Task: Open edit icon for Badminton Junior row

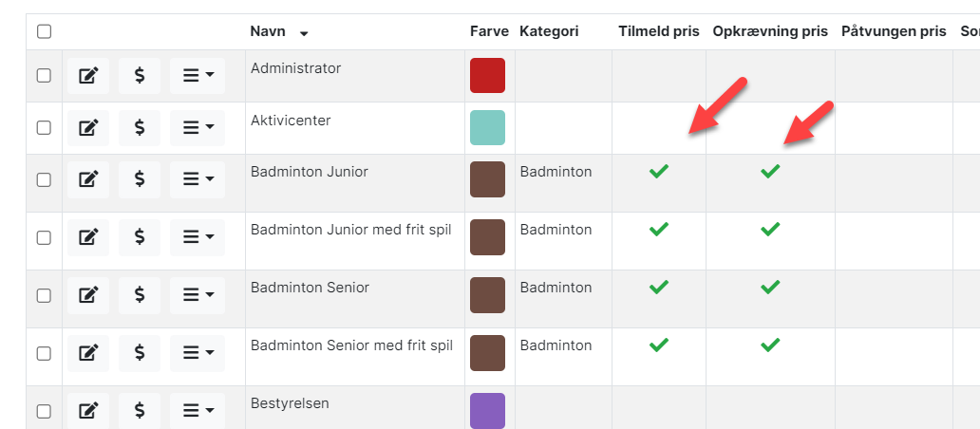Action: pos(88,178)
